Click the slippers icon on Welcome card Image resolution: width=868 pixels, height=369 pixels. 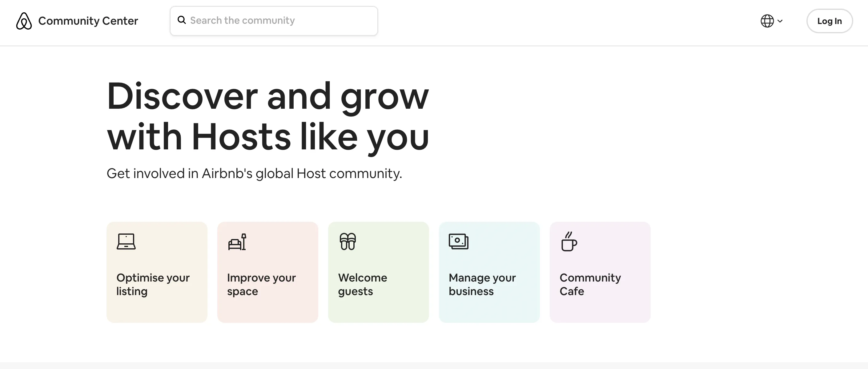348,241
